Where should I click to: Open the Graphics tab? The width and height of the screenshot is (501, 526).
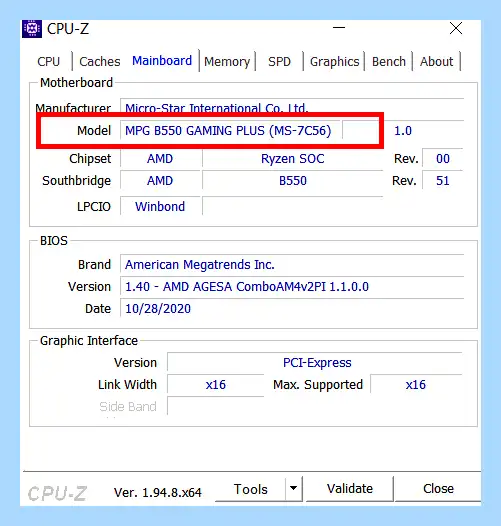(x=335, y=62)
